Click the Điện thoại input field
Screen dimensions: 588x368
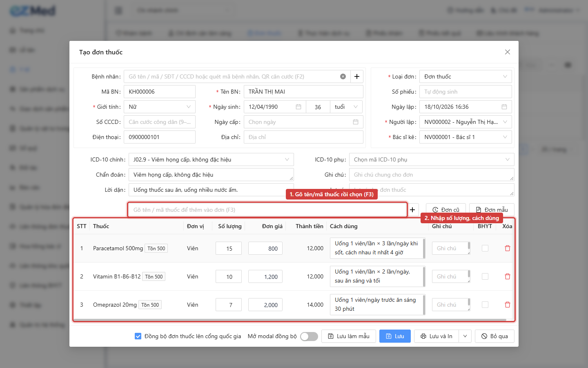click(x=160, y=137)
